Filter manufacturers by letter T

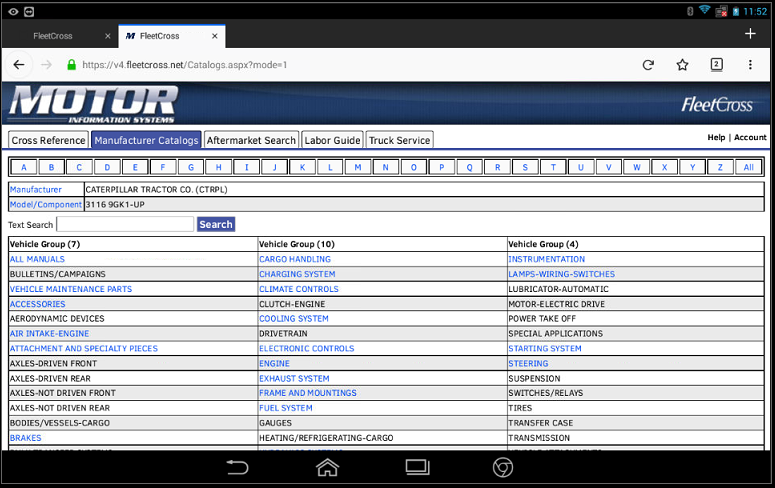click(x=553, y=167)
